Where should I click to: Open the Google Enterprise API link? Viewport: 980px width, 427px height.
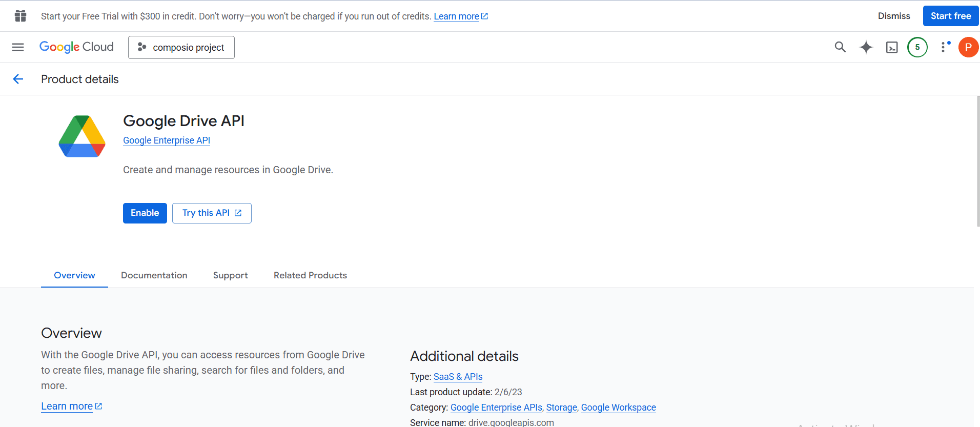[x=167, y=140]
